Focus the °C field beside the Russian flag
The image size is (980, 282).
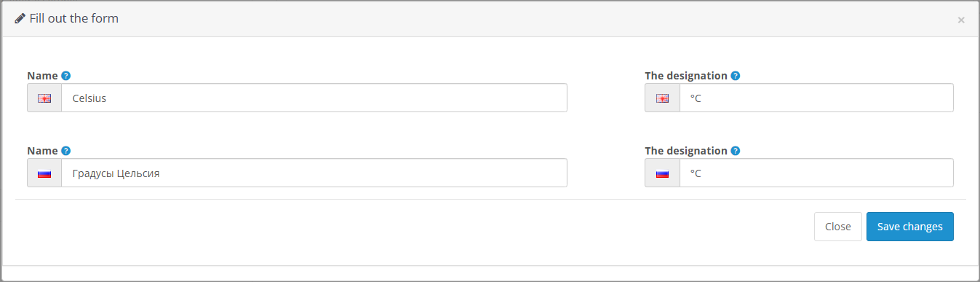(x=816, y=173)
